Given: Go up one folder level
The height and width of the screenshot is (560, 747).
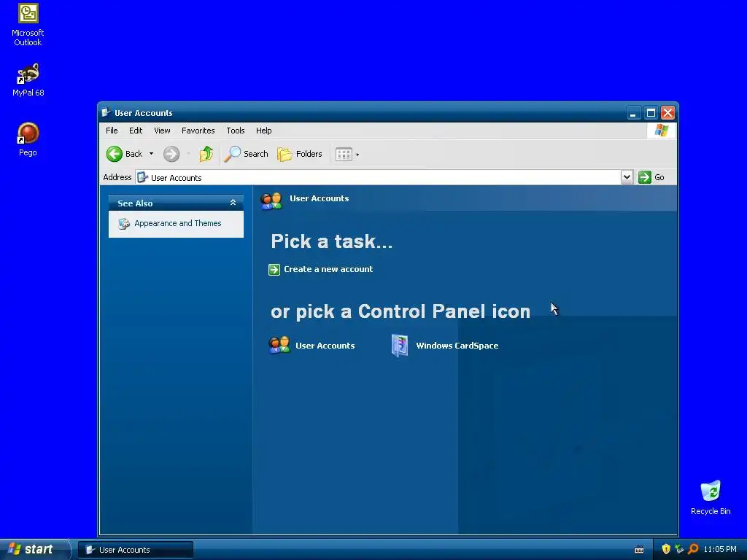Looking at the screenshot, I should [206, 154].
